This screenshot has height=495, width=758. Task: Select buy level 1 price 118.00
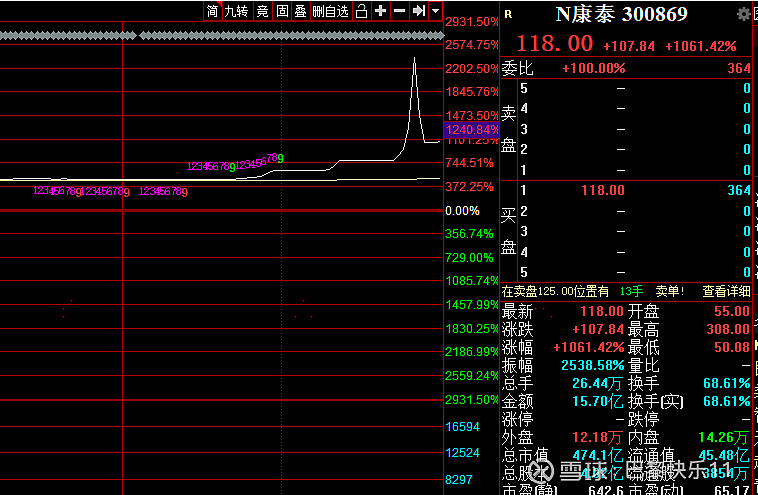pyautogui.click(x=602, y=190)
